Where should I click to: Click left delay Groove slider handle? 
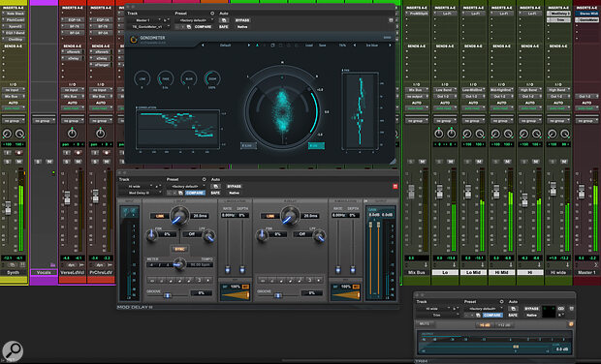167,295
